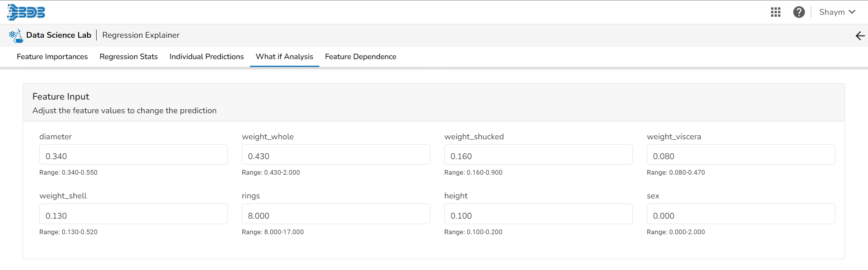
Task: Switch to the Regression Stats tab
Action: pyautogui.click(x=129, y=57)
